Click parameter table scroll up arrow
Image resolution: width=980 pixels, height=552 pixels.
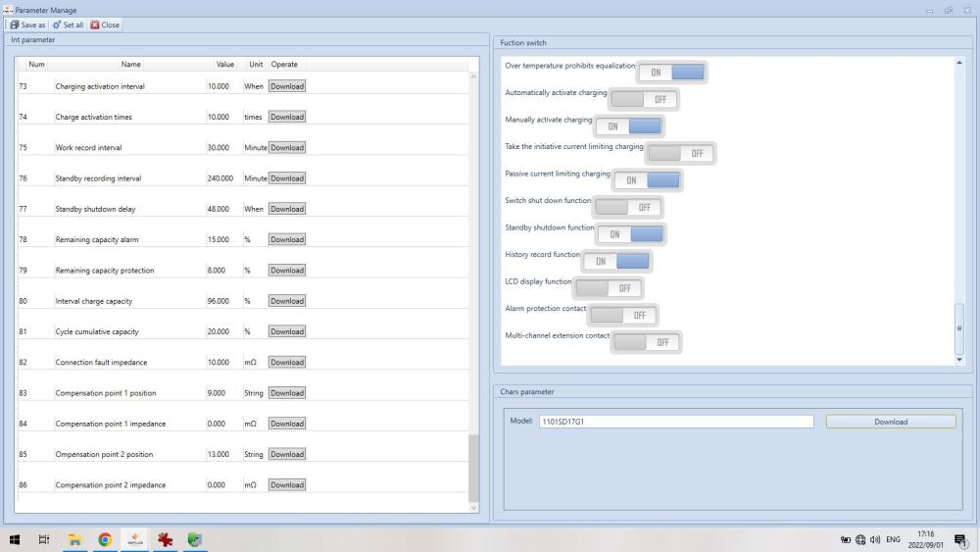(473, 76)
